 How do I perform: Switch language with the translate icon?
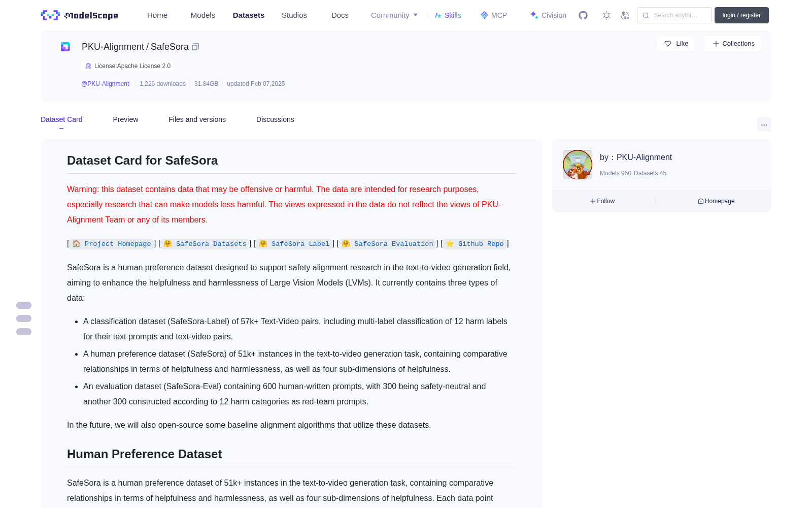(x=625, y=15)
